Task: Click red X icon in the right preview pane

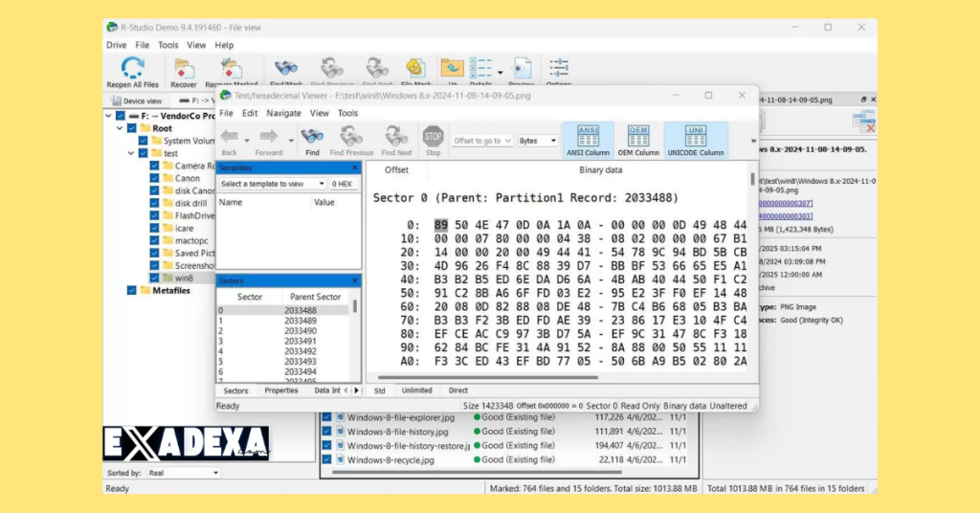Action: pyautogui.click(x=864, y=122)
